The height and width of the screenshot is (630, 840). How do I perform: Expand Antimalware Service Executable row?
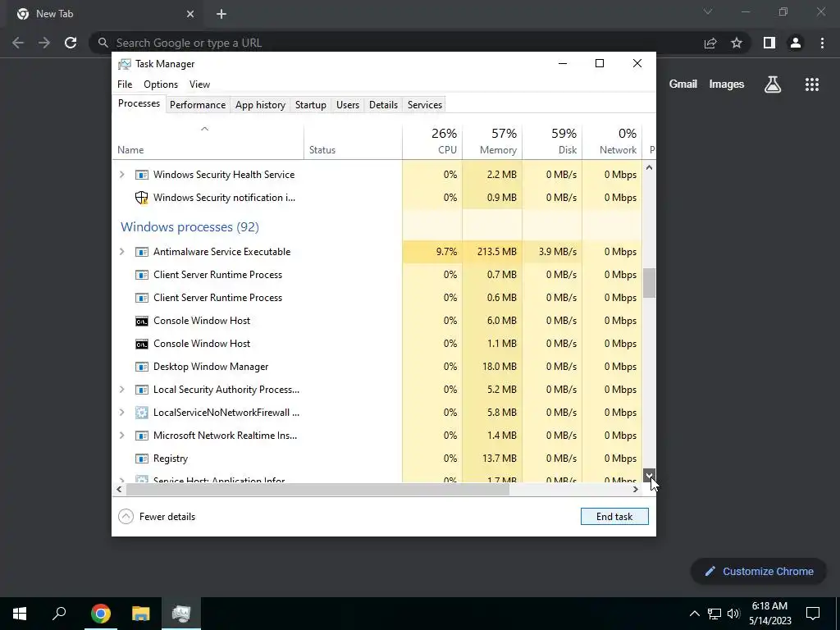point(121,252)
